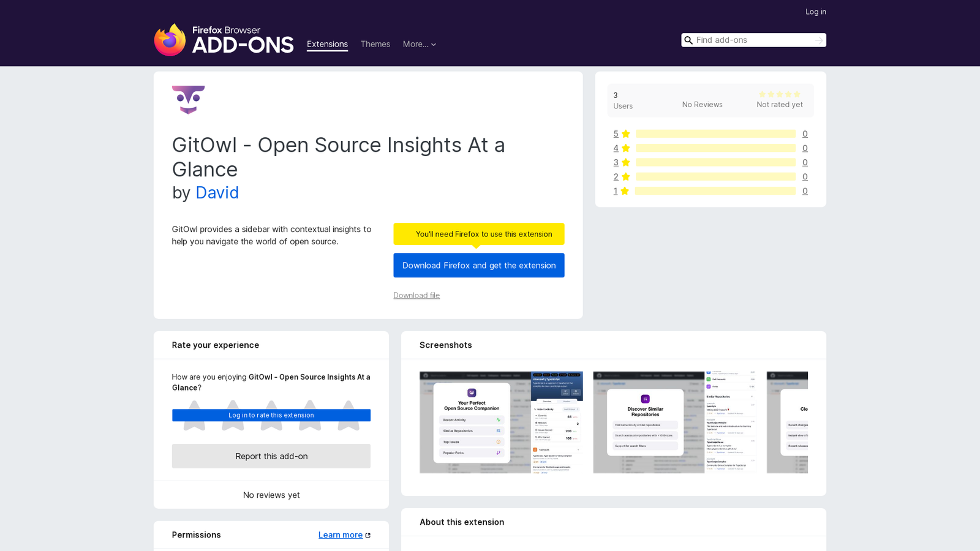980x551 pixels.
Task: Click Log in to rate this extension
Action: (271, 415)
